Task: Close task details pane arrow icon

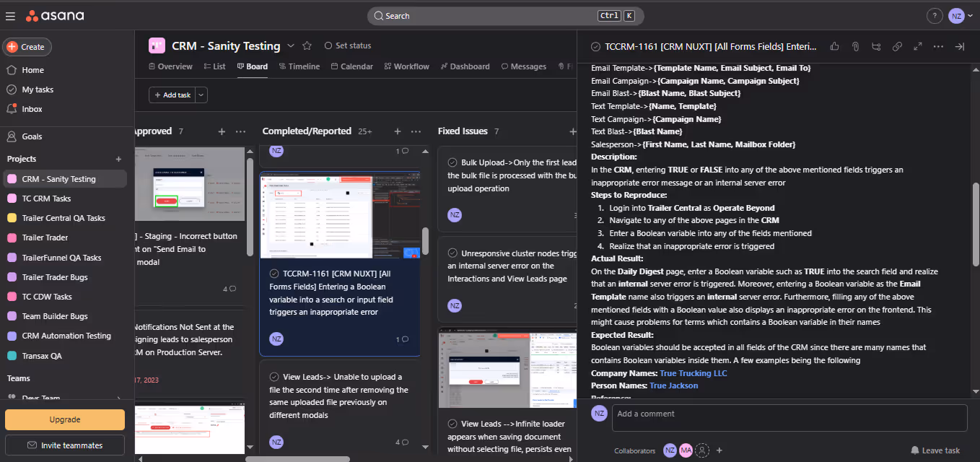Action: (960, 46)
